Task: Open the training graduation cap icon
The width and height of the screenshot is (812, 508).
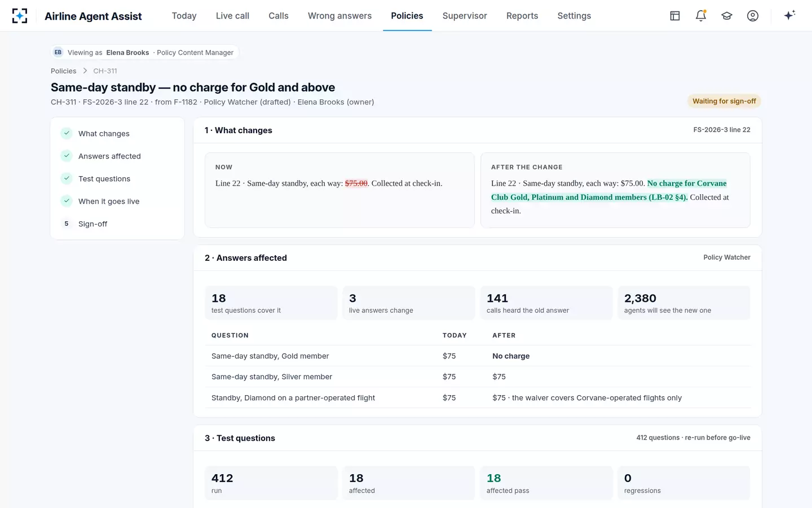Action: tap(727, 16)
